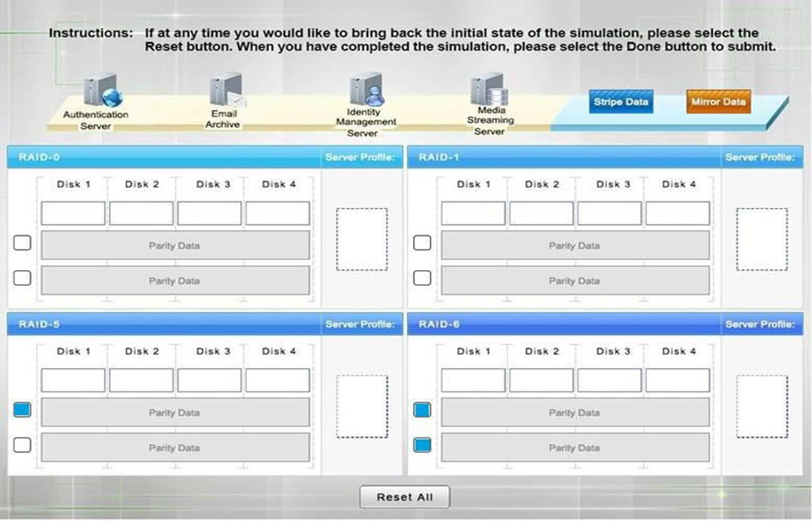Click the RAID-6 Disk 2 slot
The height and width of the screenshot is (522, 812).
point(541,380)
